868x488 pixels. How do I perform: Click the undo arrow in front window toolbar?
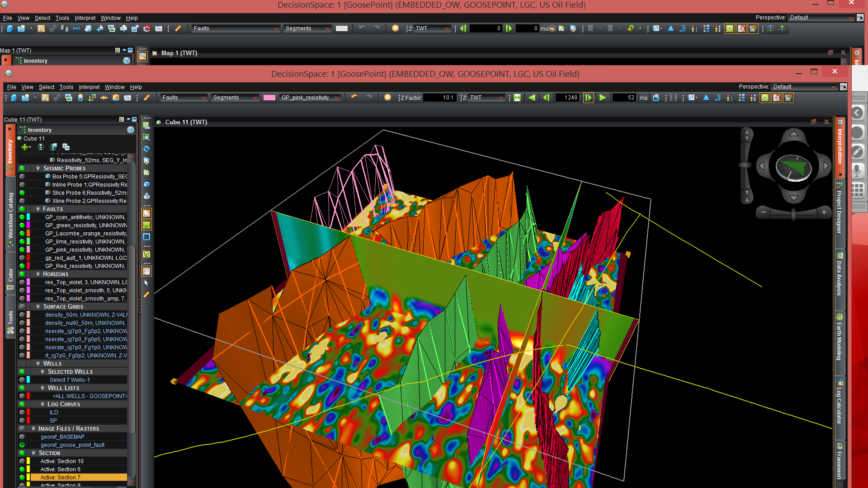click(354, 97)
